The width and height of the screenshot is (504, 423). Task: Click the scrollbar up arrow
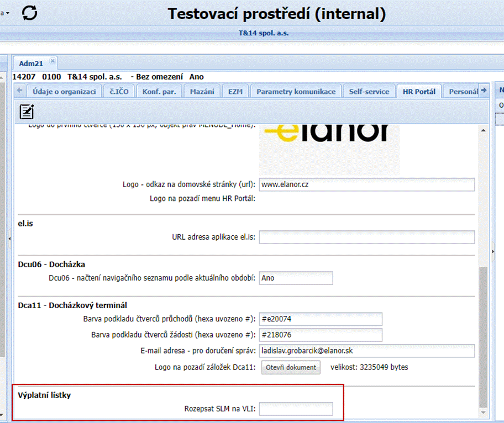coord(484,130)
